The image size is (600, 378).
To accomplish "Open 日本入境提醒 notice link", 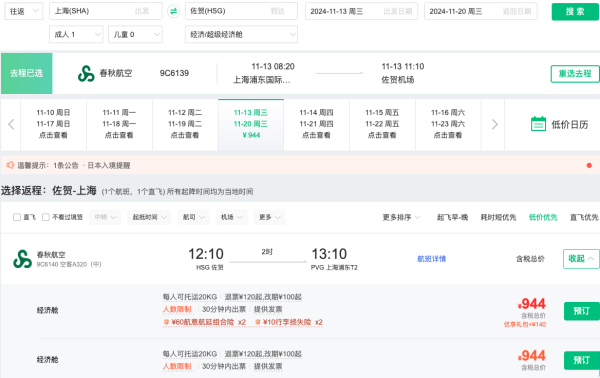I will click(x=109, y=165).
